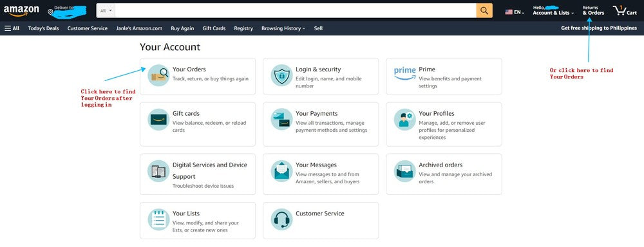Click the Deliver to location pin icon
This screenshot has width=644, height=247.
click(x=50, y=12)
